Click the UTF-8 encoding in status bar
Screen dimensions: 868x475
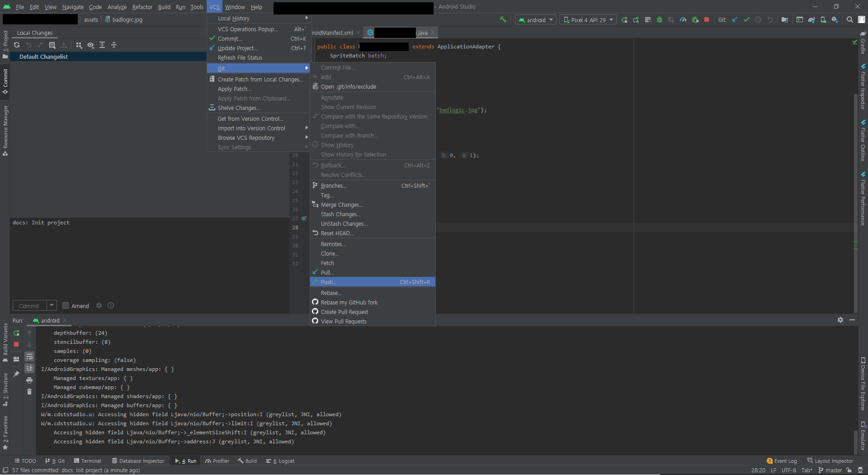coord(789,470)
